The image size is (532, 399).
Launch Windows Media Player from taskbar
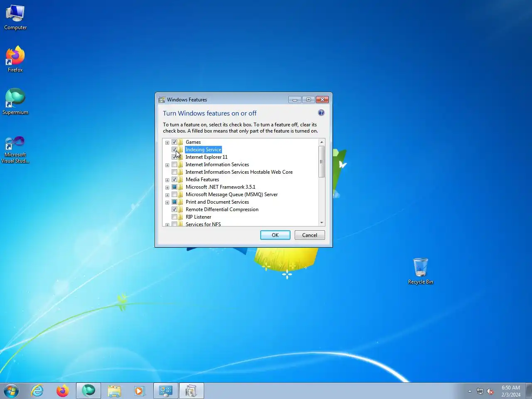tap(139, 391)
